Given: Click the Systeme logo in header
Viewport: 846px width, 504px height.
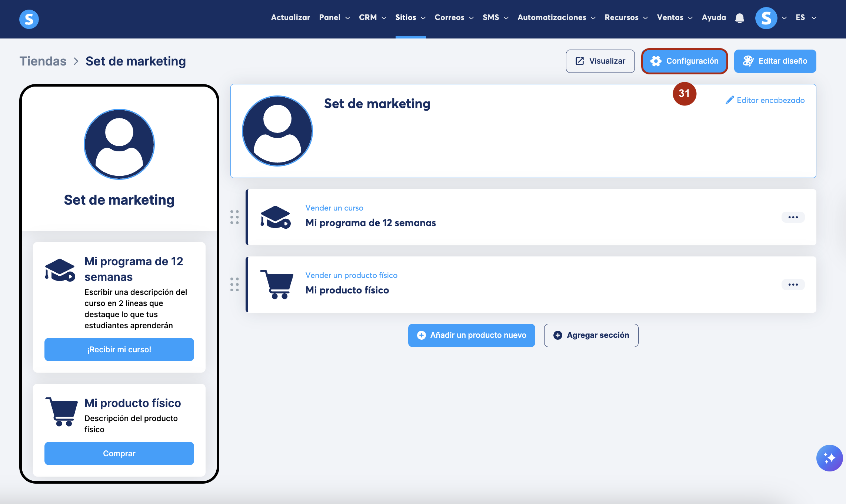Looking at the screenshot, I should pos(29,19).
